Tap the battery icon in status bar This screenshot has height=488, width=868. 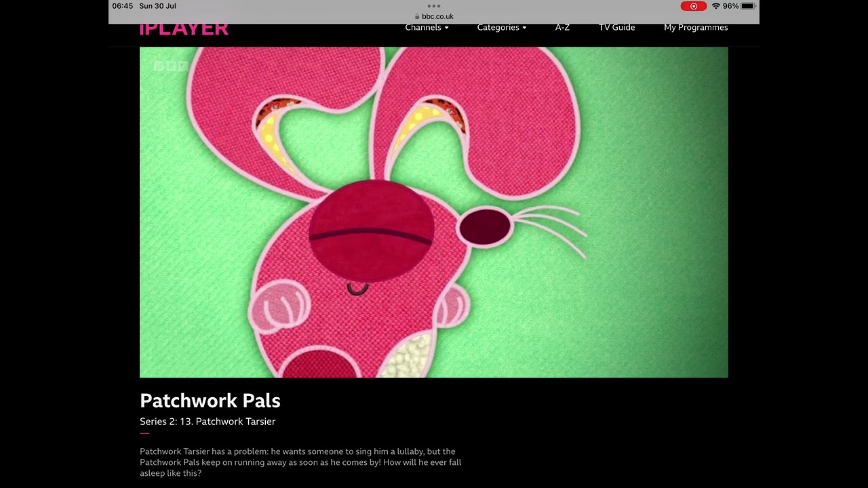(748, 6)
